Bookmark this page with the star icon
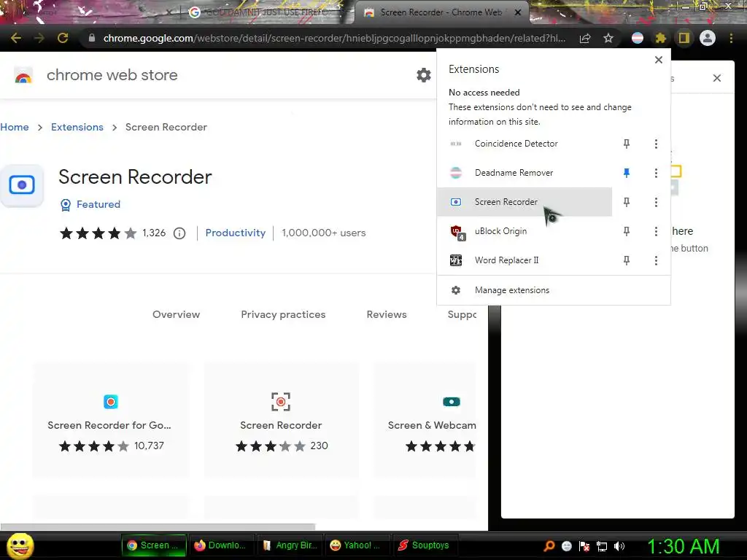 tap(608, 38)
